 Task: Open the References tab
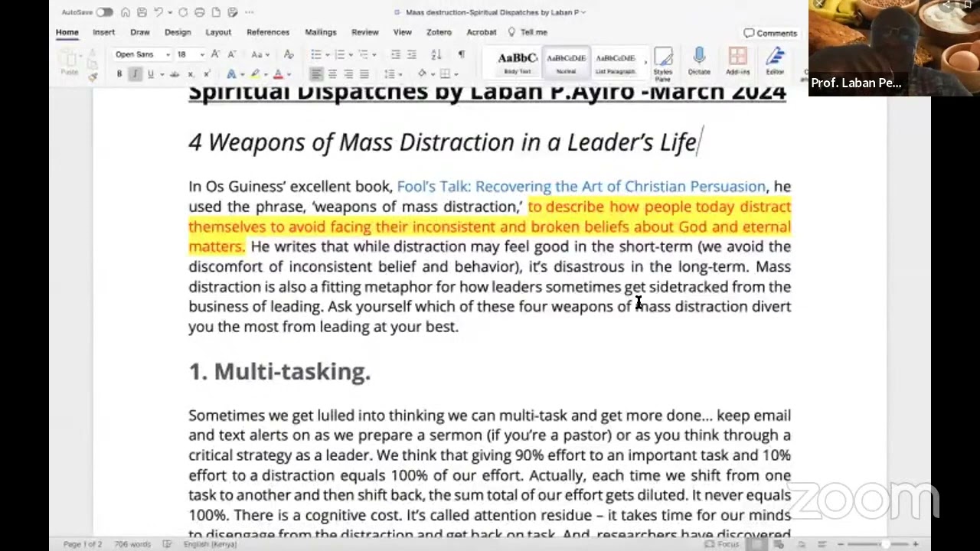pyautogui.click(x=268, y=32)
